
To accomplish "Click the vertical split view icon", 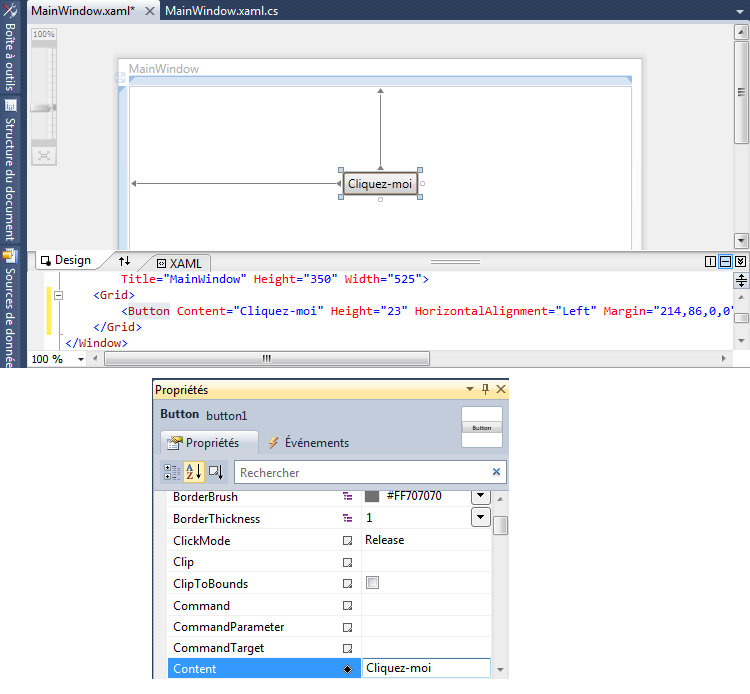I will (x=711, y=261).
